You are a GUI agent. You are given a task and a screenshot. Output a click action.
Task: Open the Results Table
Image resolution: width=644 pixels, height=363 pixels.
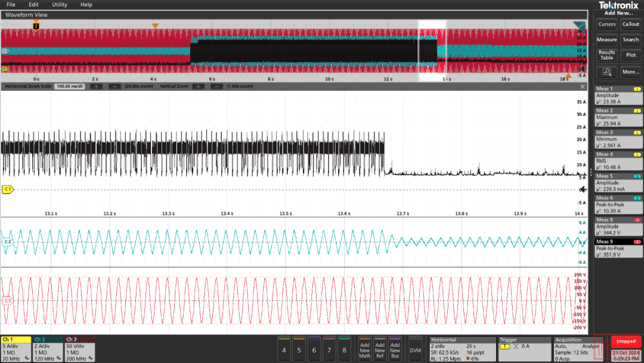(606, 55)
